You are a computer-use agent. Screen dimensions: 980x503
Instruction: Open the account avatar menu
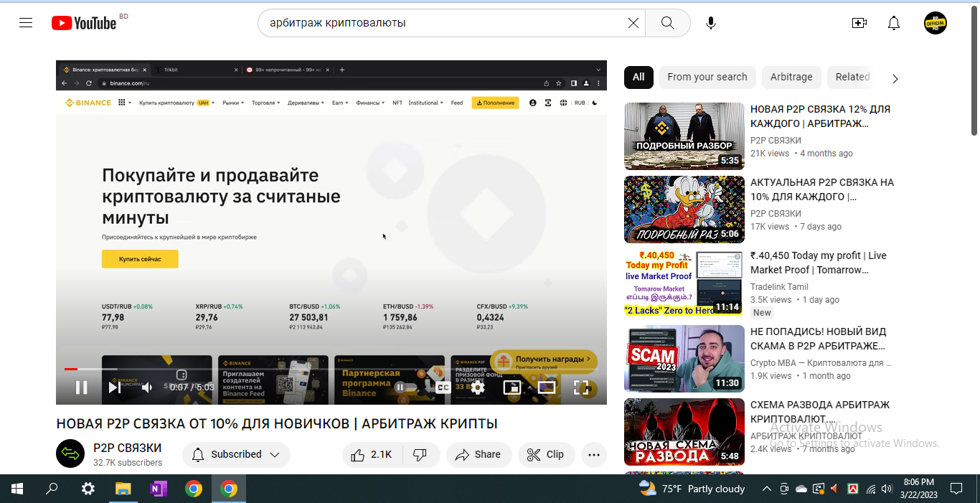tap(935, 23)
